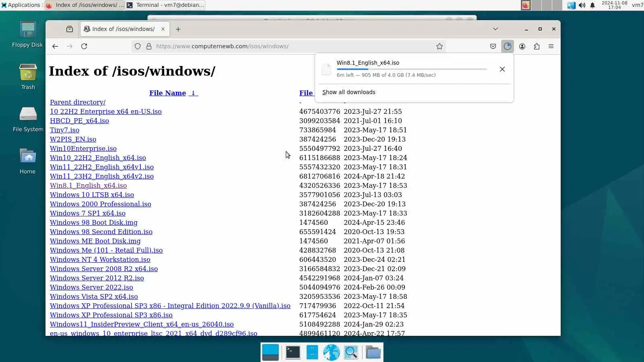Image resolution: width=644 pixels, height=362 pixels.
Task: Go back to the previous page
Action: pyautogui.click(x=55, y=46)
